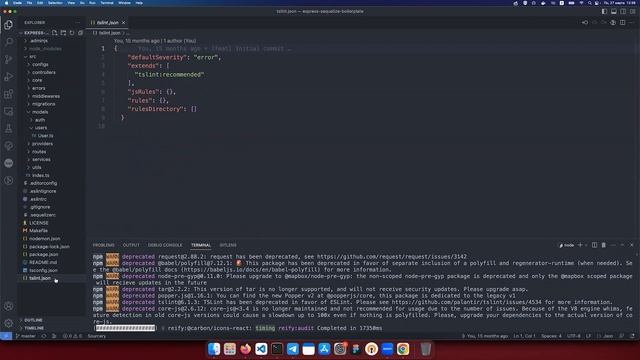Split the editor right

coord(622,23)
